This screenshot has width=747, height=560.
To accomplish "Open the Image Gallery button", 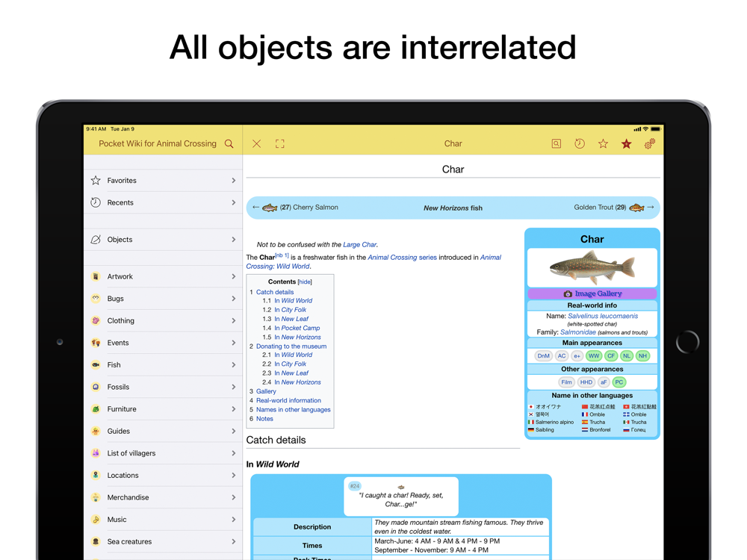I will tap(592, 293).
